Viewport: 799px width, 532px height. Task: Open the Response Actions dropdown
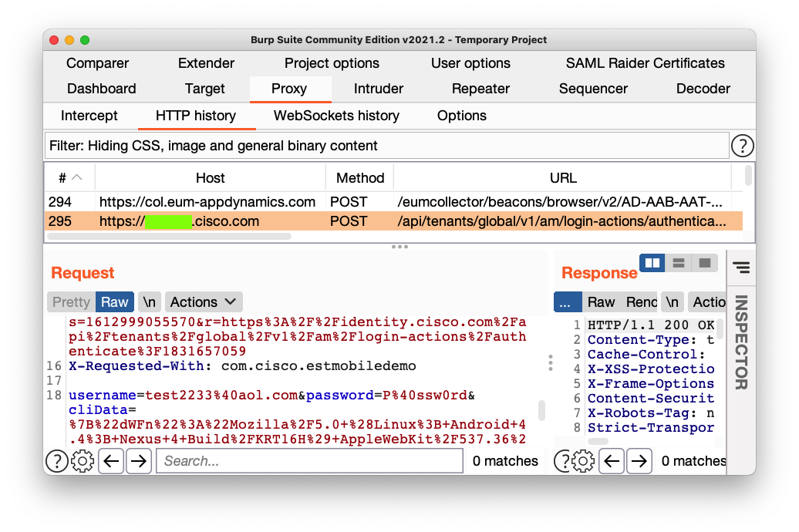(x=707, y=302)
